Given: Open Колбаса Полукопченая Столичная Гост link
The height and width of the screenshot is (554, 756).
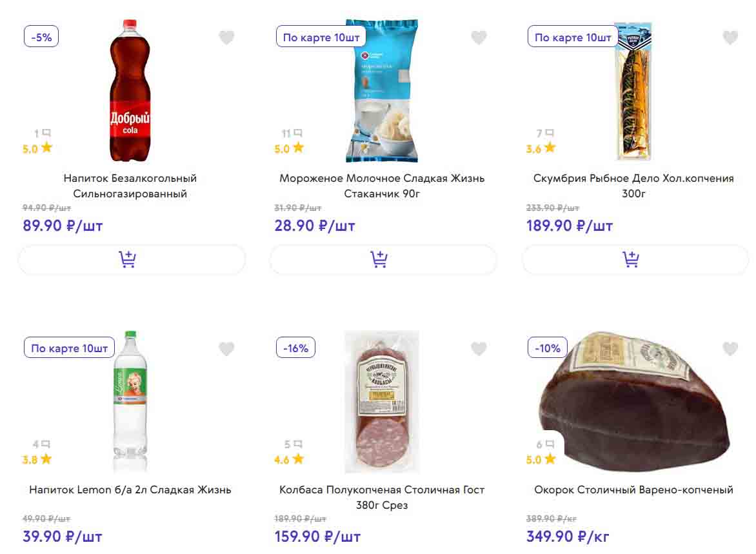Looking at the screenshot, I should coord(382,497).
